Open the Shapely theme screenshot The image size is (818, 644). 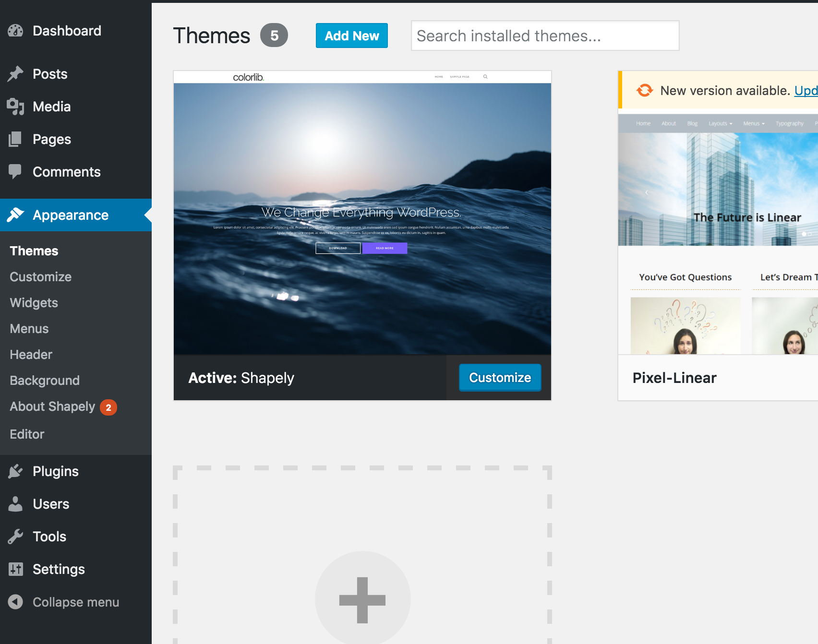point(362,213)
